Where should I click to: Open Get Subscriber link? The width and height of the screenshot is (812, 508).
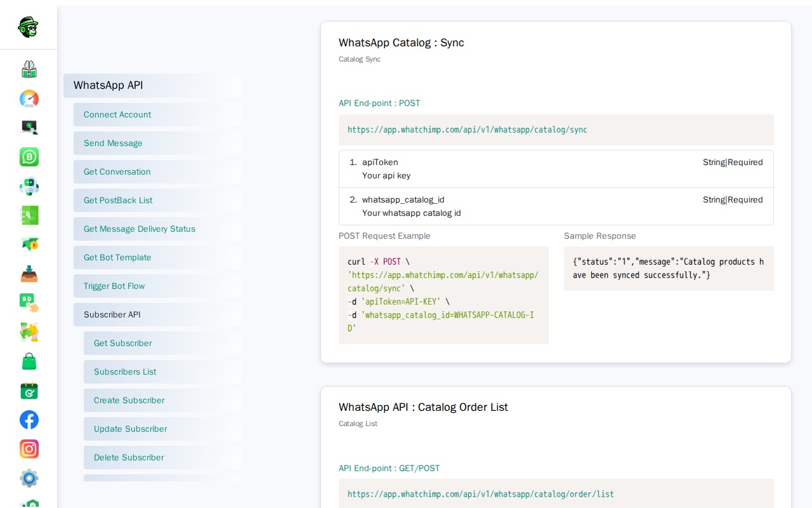[162, 344]
